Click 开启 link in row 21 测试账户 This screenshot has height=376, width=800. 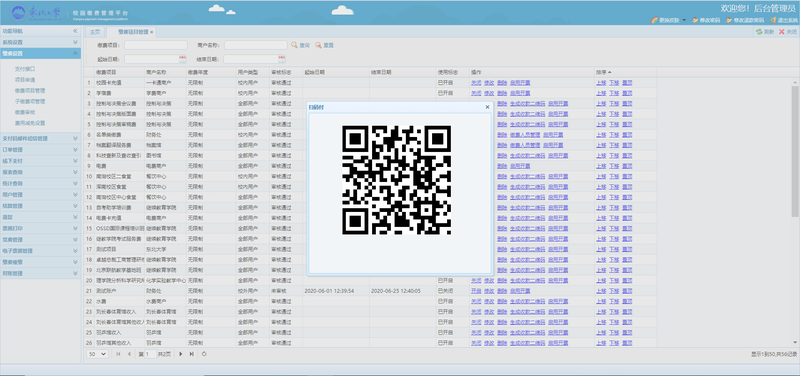(476, 291)
